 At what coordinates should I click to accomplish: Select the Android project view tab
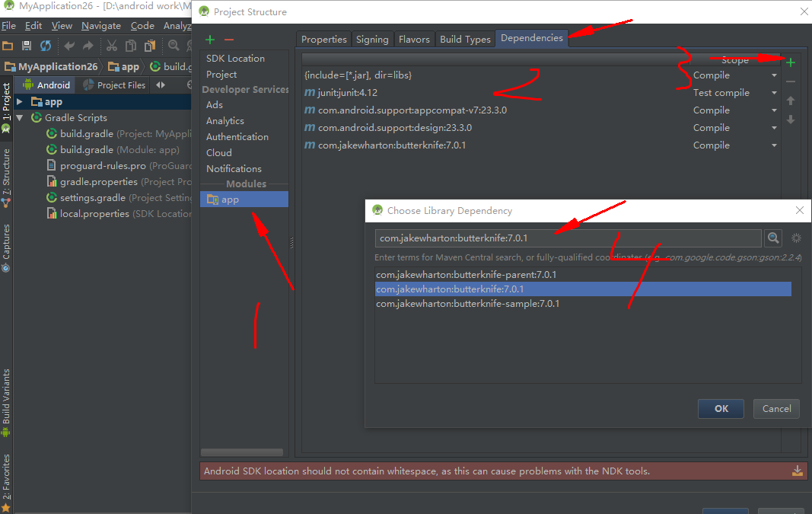pyautogui.click(x=46, y=85)
